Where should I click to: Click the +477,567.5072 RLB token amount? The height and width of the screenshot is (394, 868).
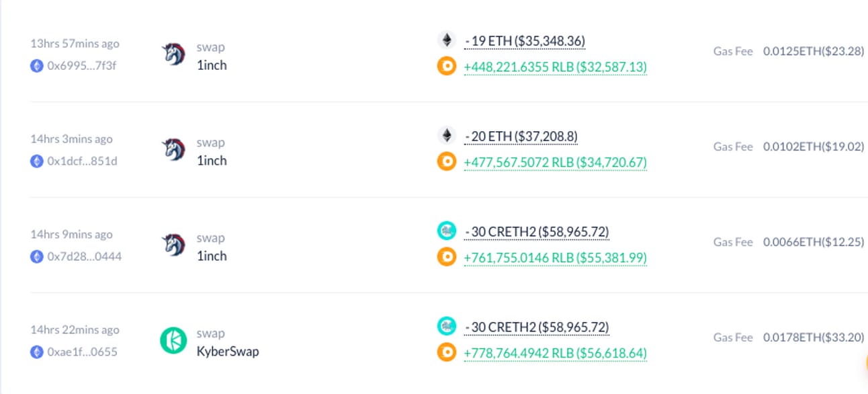(x=555, y=162)
